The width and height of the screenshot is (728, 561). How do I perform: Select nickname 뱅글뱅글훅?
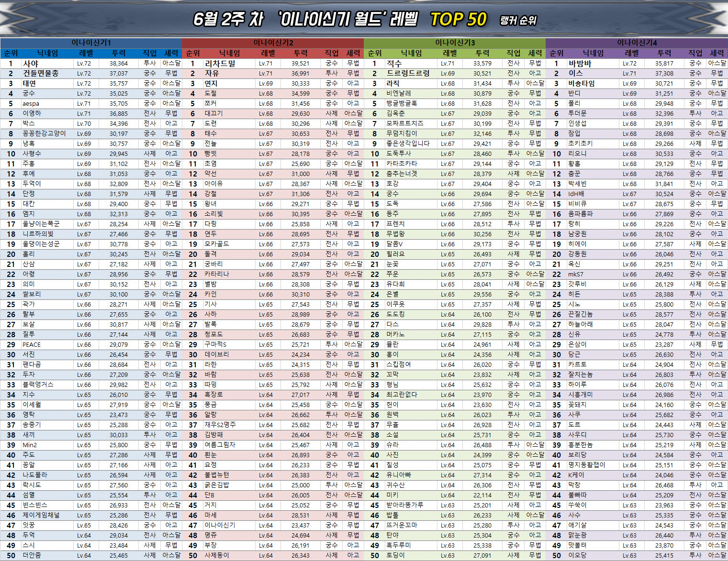[402, 103]
